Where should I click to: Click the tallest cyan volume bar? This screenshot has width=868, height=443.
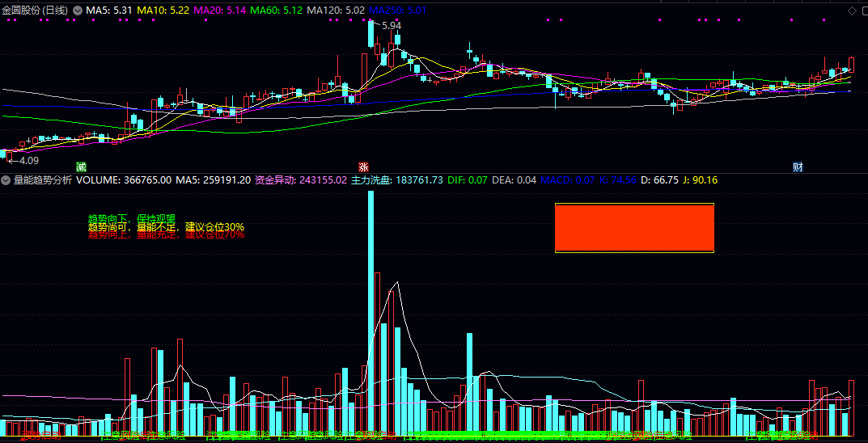pyautogui.click(x=370, y=314)
